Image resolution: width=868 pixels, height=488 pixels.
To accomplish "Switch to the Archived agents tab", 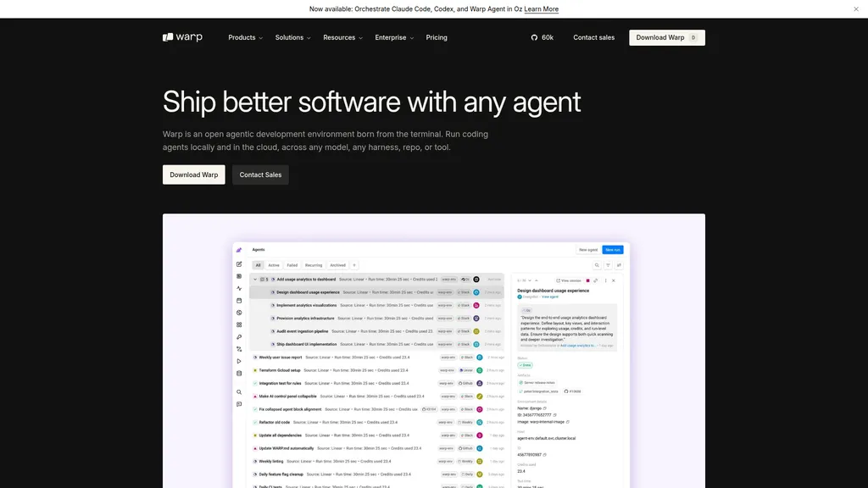I will [x=337, y=265].
